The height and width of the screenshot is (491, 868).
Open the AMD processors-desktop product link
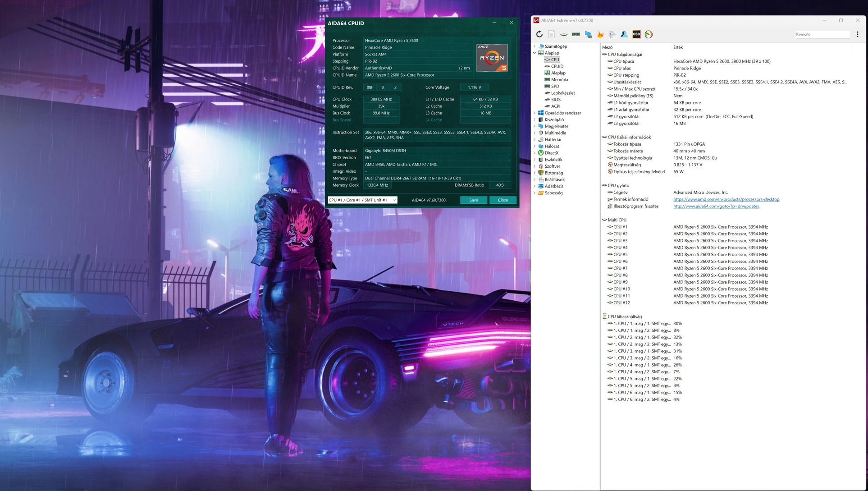726,199
